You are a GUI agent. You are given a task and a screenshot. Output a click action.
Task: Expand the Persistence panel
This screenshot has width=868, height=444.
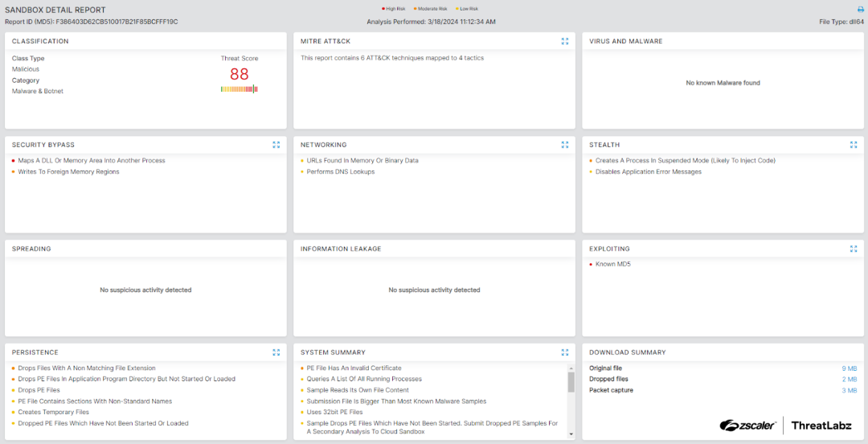(276, 352)
